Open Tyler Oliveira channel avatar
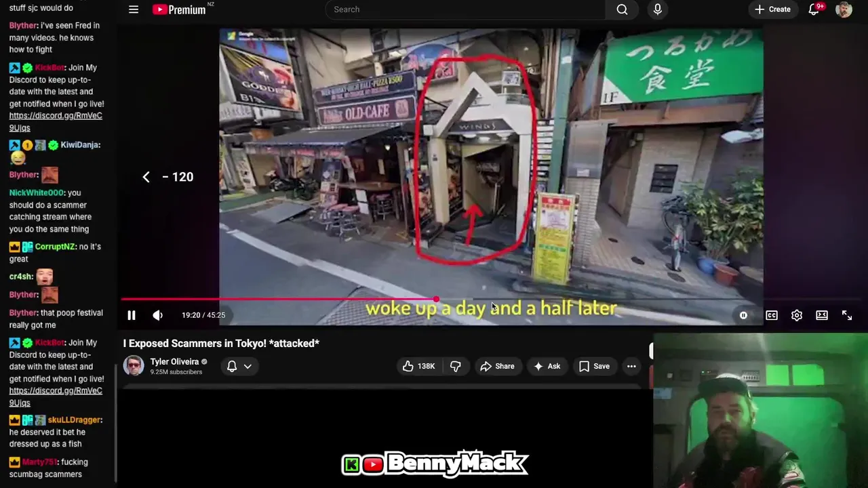The width and height of the screenshot is (868, 488). click(134, 366)
